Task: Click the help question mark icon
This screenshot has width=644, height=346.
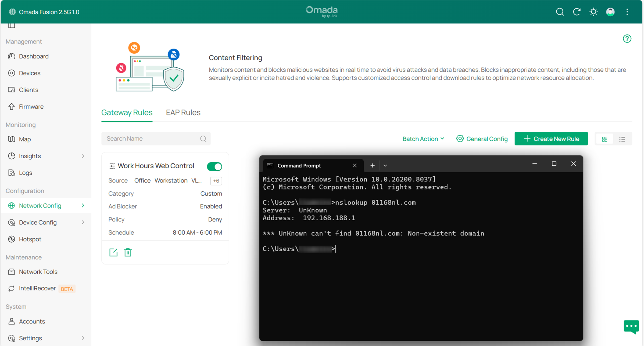Action: [627, 39]
